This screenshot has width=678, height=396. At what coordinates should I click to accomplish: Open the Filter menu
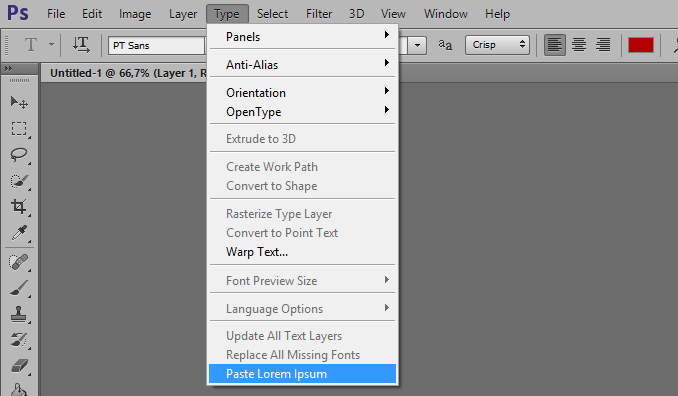coord(319,14)
